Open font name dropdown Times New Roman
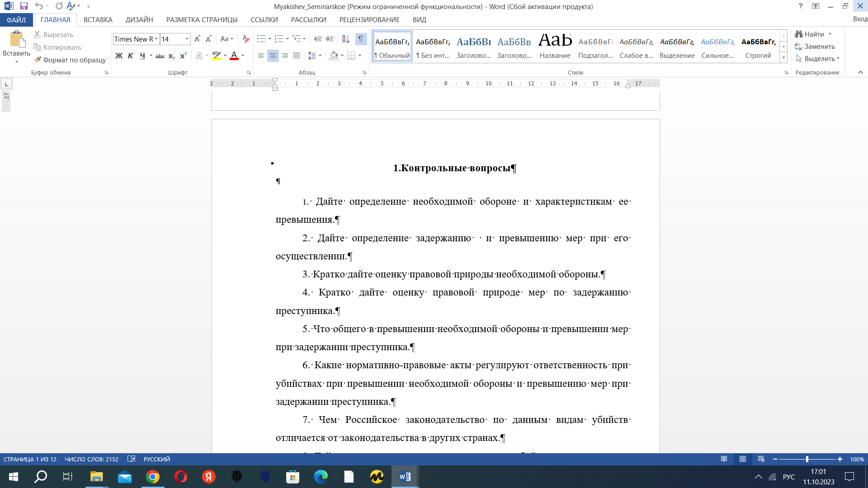The image size is (868, 488). pyautogui.click(x=156, y=39)
